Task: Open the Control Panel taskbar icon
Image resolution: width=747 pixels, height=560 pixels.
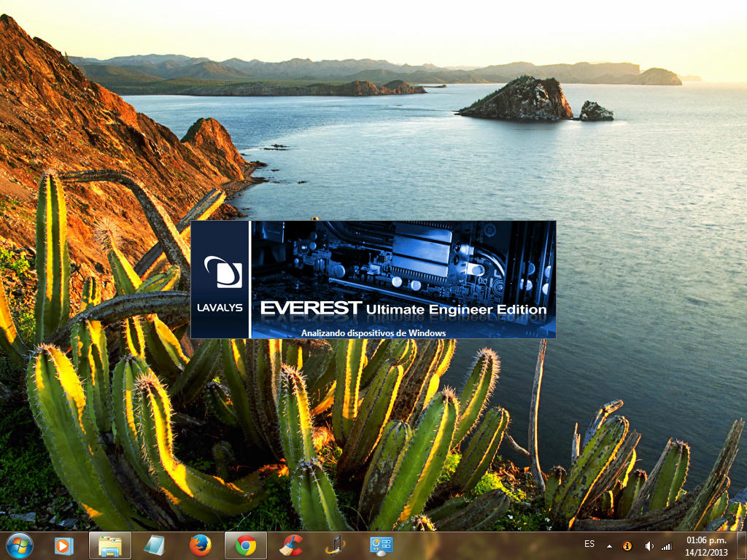Action: 381,545
